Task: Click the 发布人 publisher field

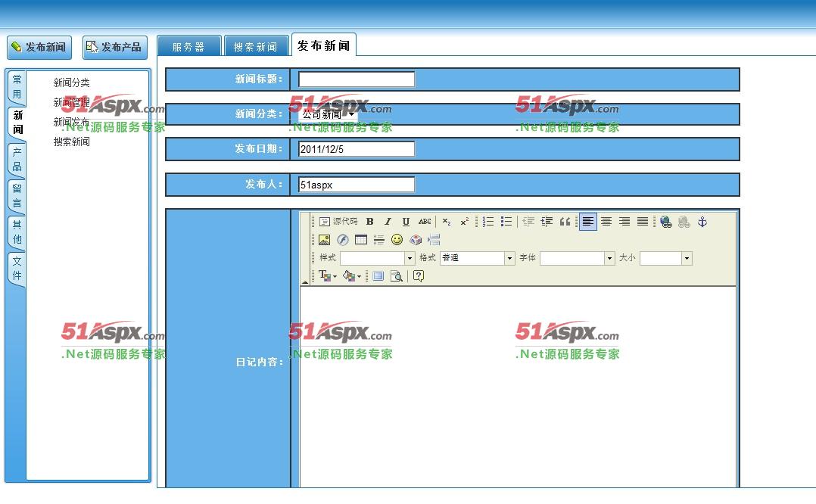Action: click(x=357, y=185)
